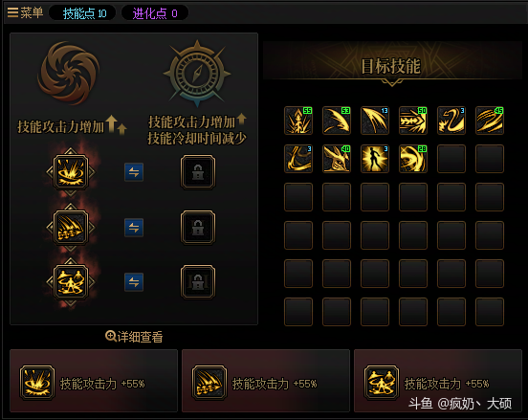Click the 技能点 10 counter
The height and width of the screenshot is (420, 528).
(83, 13)
